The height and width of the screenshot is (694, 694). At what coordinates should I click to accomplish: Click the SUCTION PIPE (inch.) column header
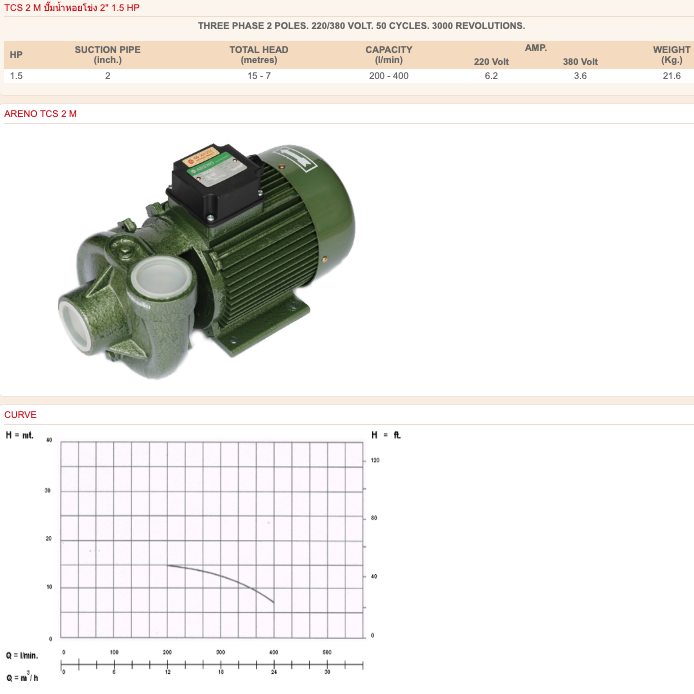[x=108, y=55]
